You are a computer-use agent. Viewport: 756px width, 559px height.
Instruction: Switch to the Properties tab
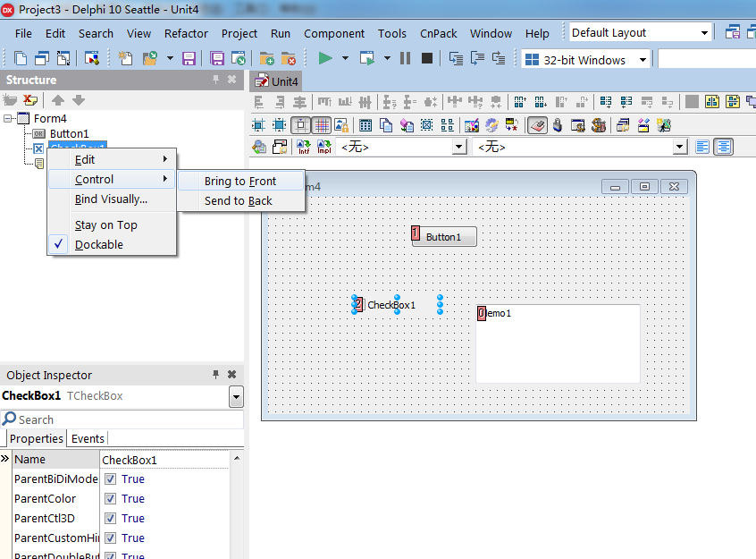36,438
